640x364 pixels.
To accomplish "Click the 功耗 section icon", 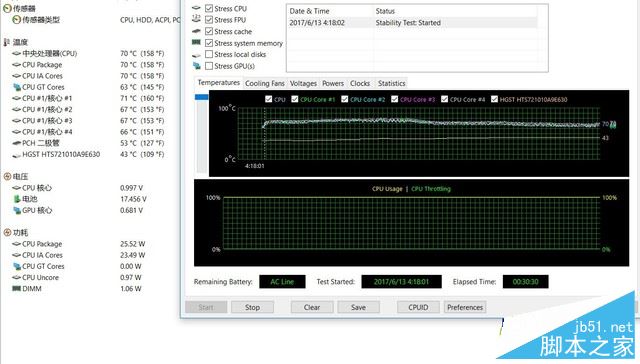I will pos(7,233).
